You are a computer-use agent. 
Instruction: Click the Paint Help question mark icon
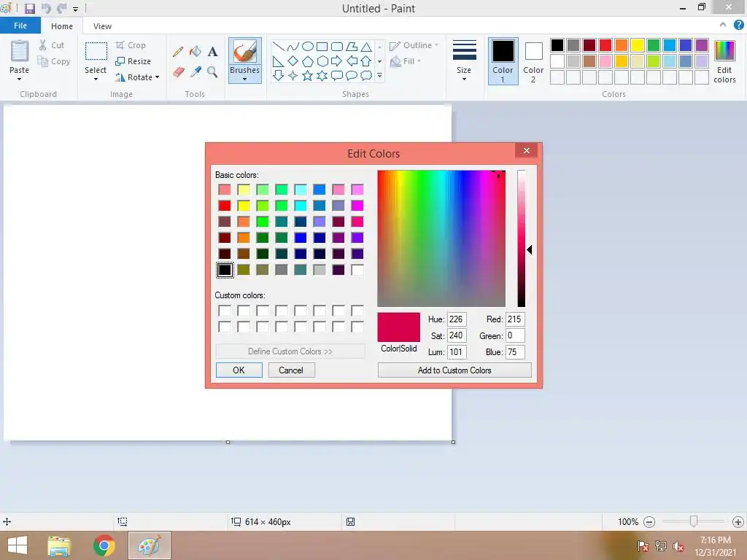[739, 26]
